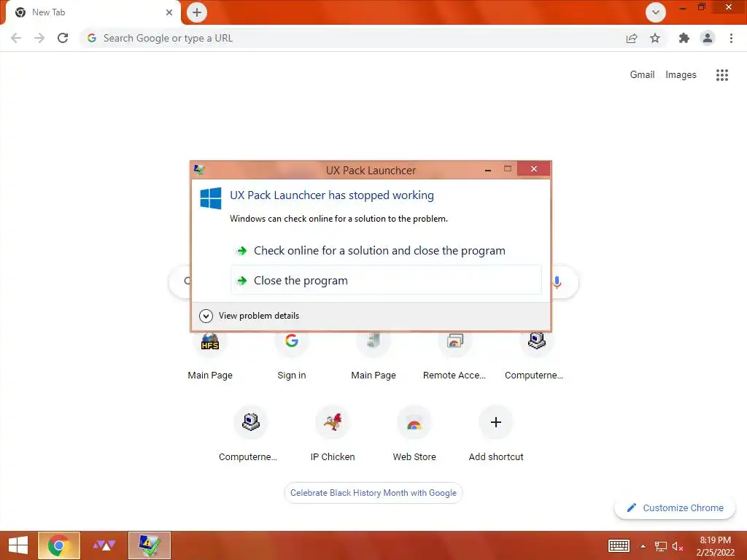The width and height of the screenshot is (747, 560).
Task: Open the Chrome profile avatar
Action: tap(708, 38)
